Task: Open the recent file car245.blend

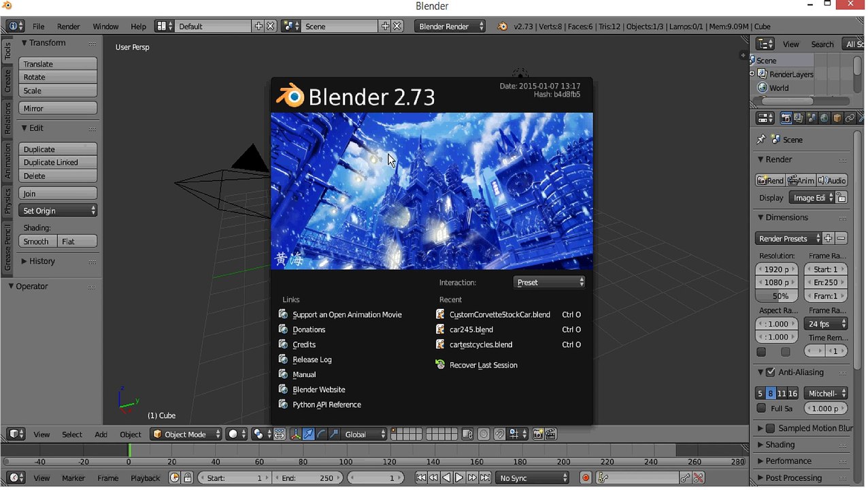Action: click(x=471, y=330)
